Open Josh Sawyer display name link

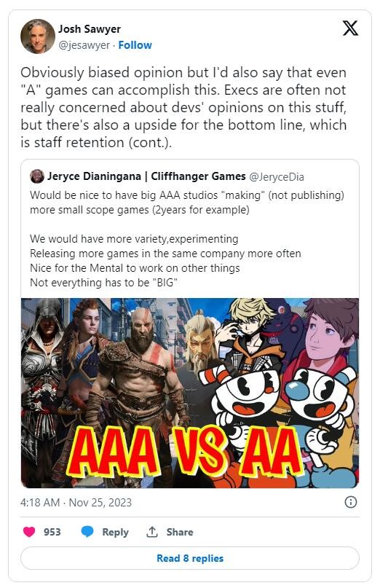[x=90, y=29]
